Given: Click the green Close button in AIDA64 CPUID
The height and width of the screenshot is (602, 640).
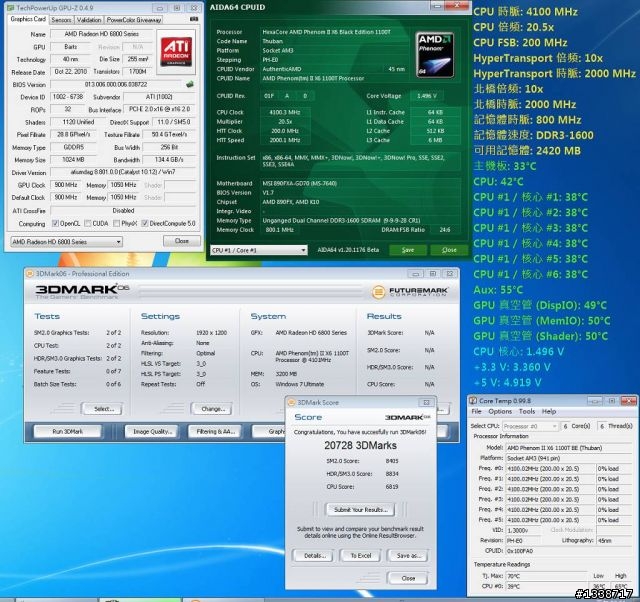Looking at the screenshot, I should [449, 250].
